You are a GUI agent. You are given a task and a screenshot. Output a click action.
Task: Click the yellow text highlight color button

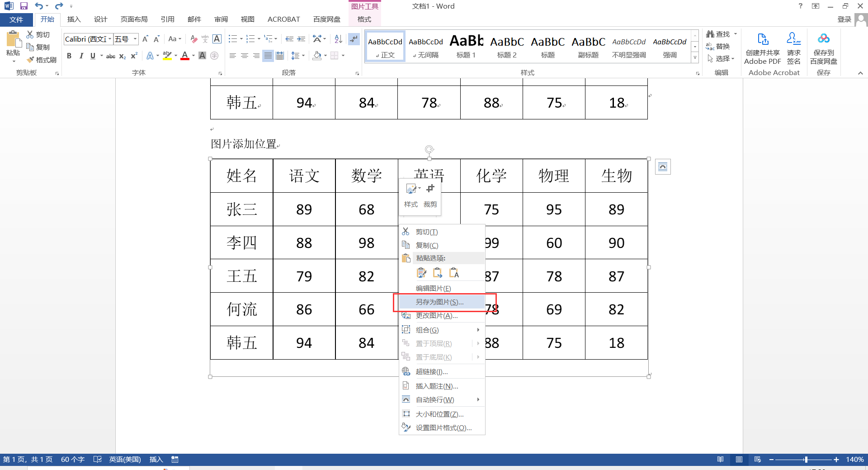pos(167,56)
